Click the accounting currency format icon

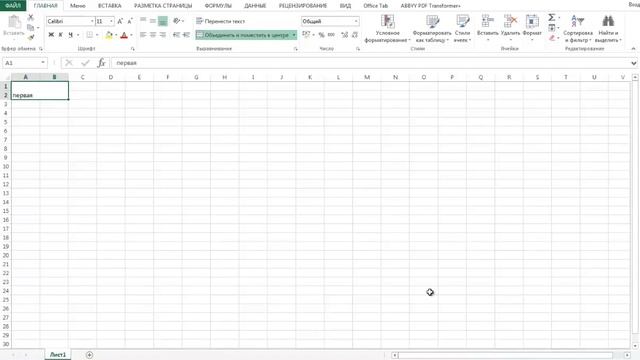pyautogui.click(x=306, y=35)
